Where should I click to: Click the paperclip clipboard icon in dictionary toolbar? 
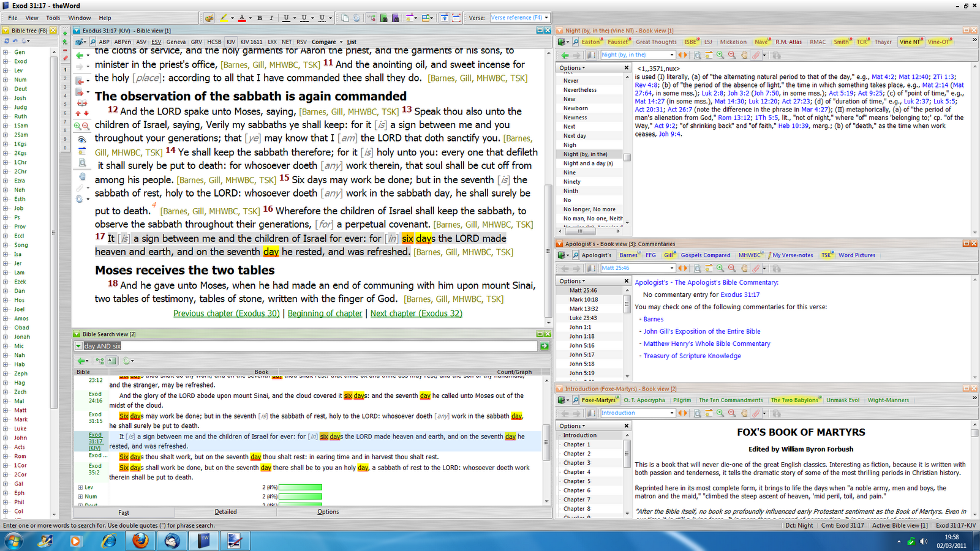tap(756, 54)
